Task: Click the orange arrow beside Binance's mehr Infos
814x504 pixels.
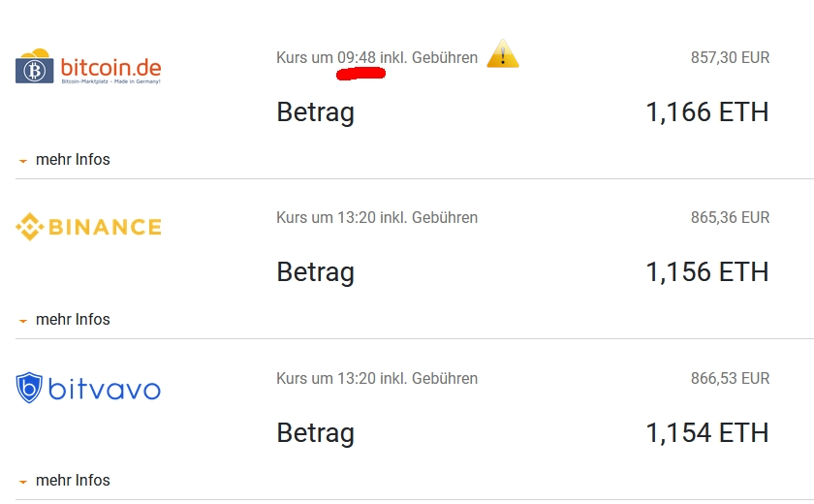Action: click(x=23, y=321)
